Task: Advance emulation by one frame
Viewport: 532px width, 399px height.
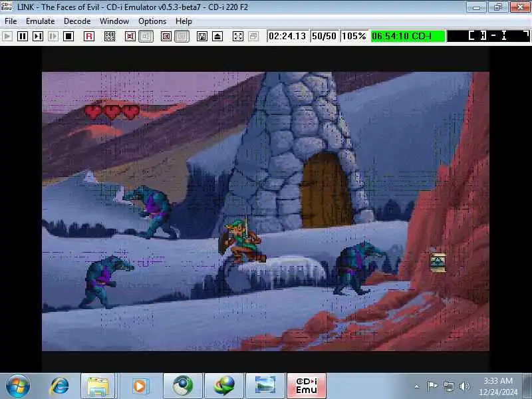Action: [38, 37]
